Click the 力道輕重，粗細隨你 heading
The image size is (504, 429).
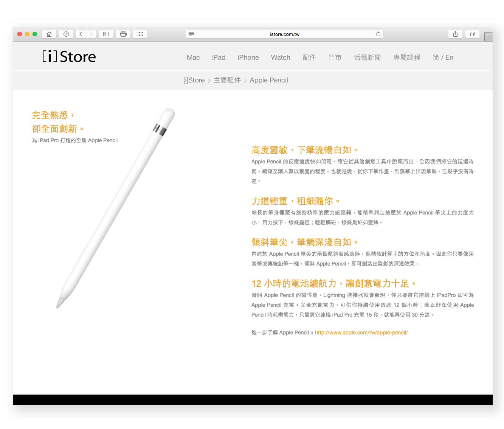click(x=296, y=201)
